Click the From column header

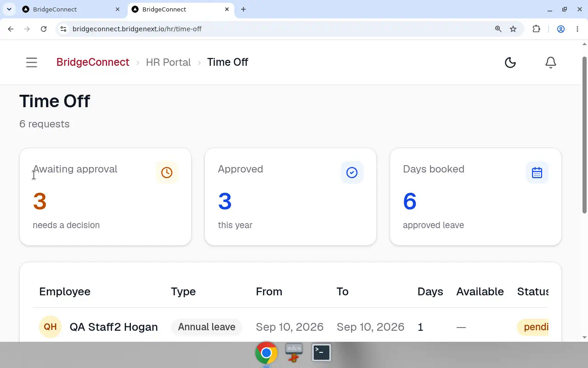click(269, 292)
